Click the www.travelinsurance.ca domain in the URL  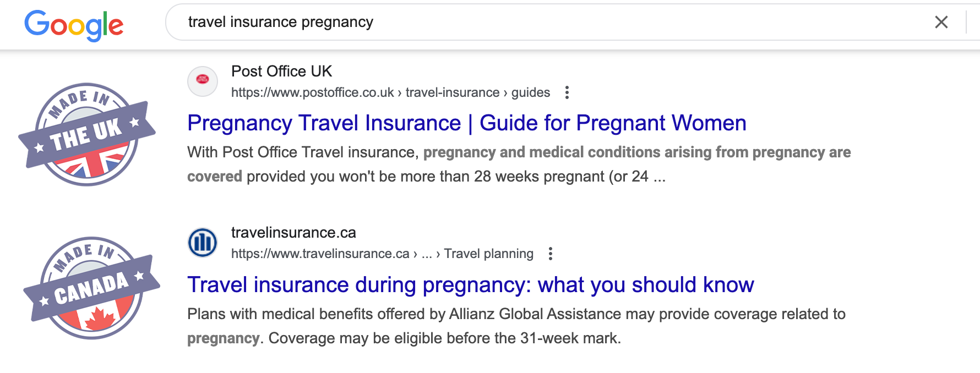click(x=320, y=254)
